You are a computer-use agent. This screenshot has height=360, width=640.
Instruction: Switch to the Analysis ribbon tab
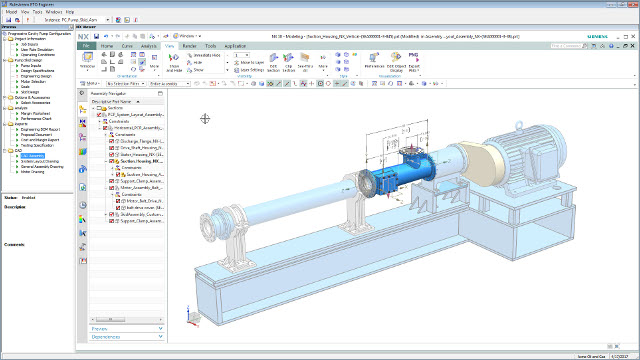(x=149, y=46)
